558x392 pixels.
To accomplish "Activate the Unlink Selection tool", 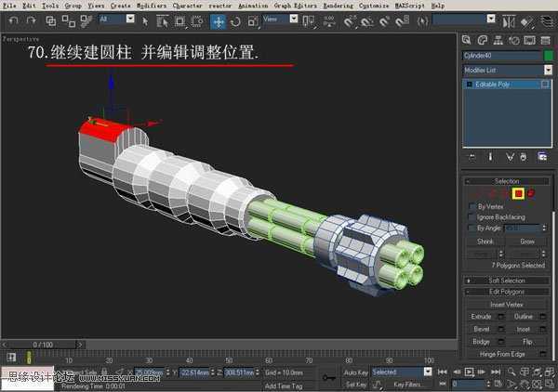I will pyautogui.click(x=68, y=21).
